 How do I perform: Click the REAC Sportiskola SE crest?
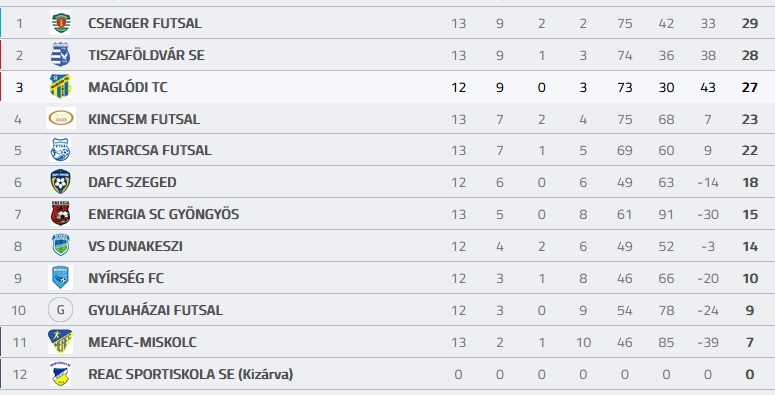tap(60, 374)
